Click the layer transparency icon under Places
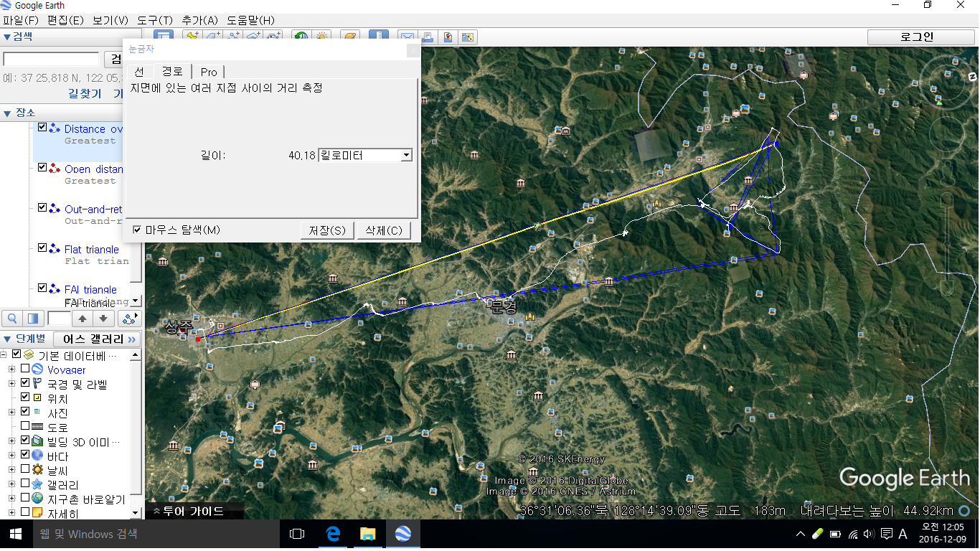 pyautogui.click(x=33, y=318)
